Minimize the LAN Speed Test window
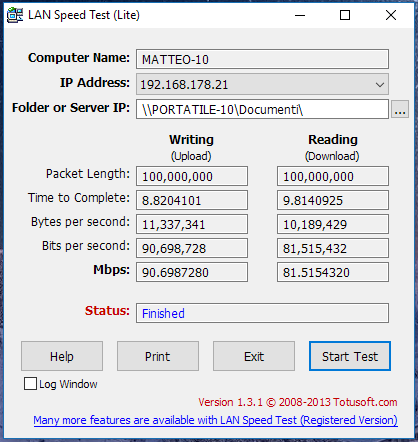 pos(300,15)
